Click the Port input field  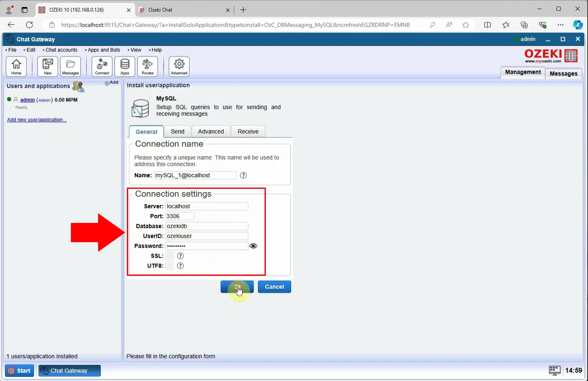[x=180, y=216]
